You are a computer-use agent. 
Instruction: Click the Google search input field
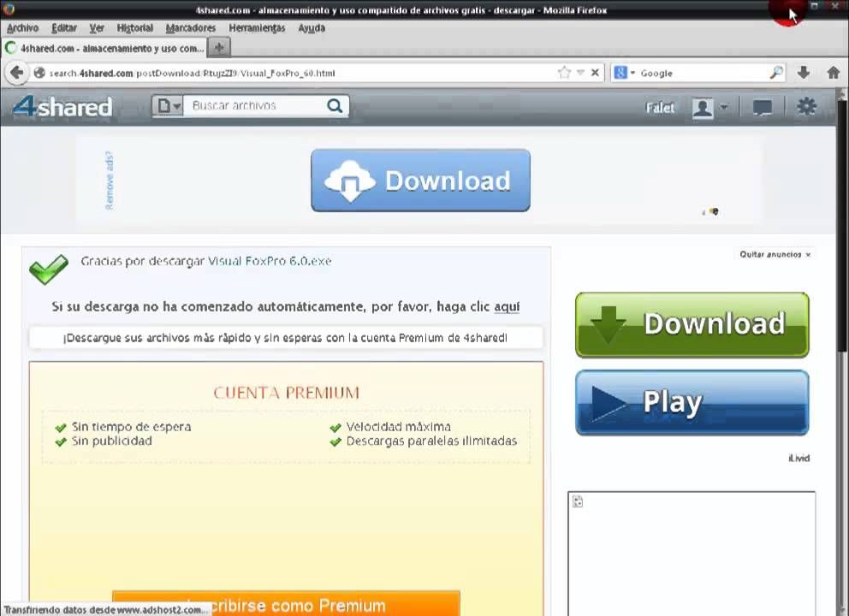tap(703, 73)
